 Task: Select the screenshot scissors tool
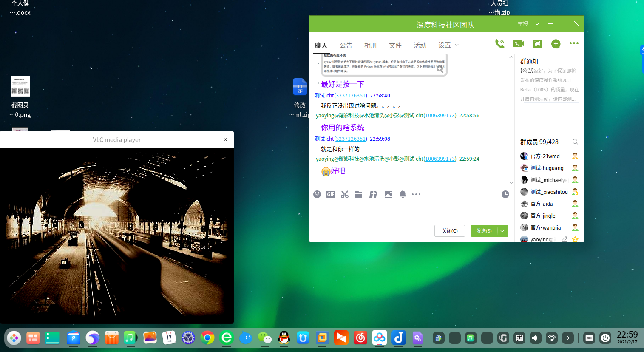[345, 194]
